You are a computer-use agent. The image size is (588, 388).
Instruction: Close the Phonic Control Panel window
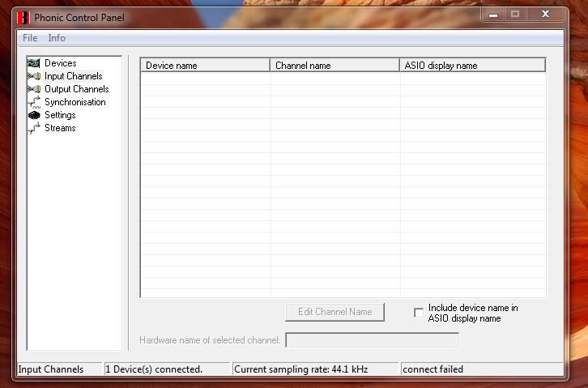tap(546, 14)
